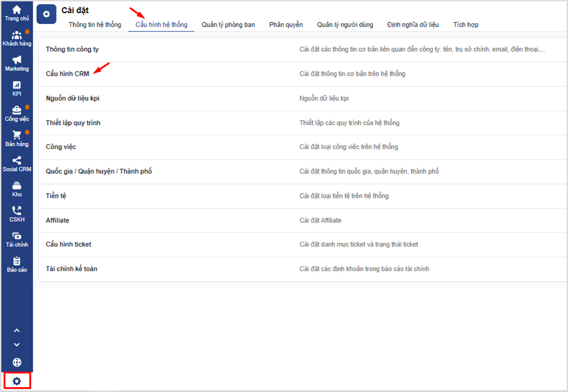Open Thiết lập quy trình settings
Viewport: 568px width, 392px height.
click(x=303, y=123)
